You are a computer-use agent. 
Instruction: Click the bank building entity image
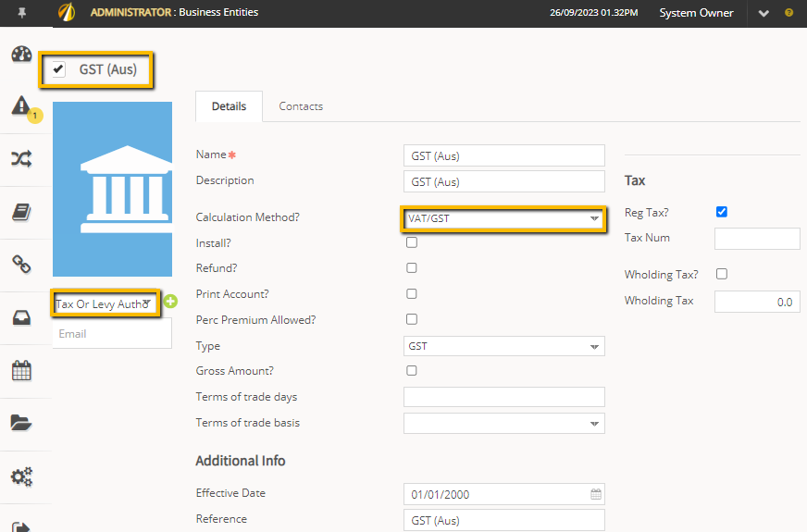[112, 189]
